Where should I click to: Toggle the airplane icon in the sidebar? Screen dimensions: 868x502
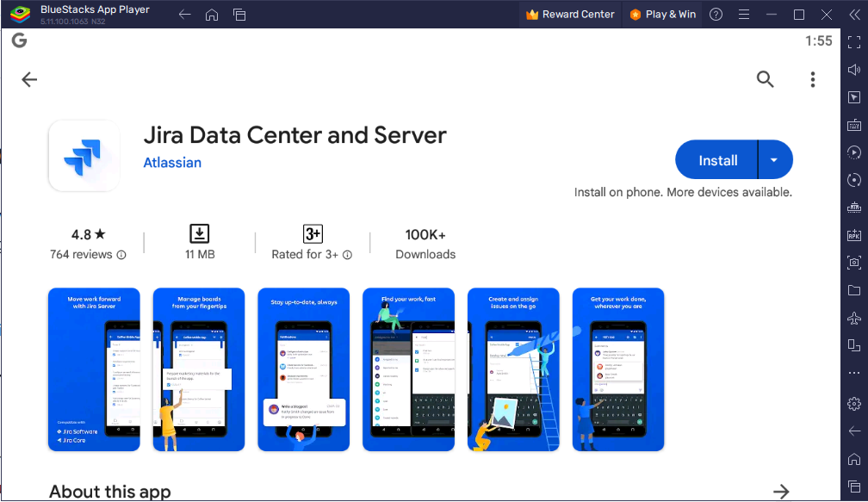[x=854, y=319]
